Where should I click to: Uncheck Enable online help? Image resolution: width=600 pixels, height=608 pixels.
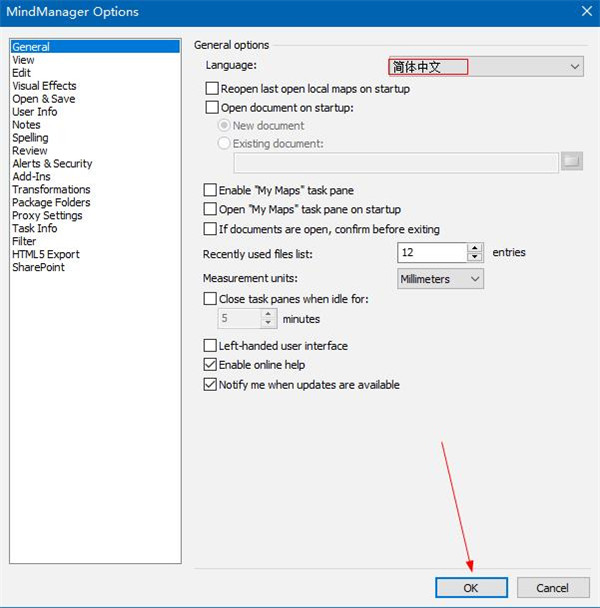[x=210, y=365]
